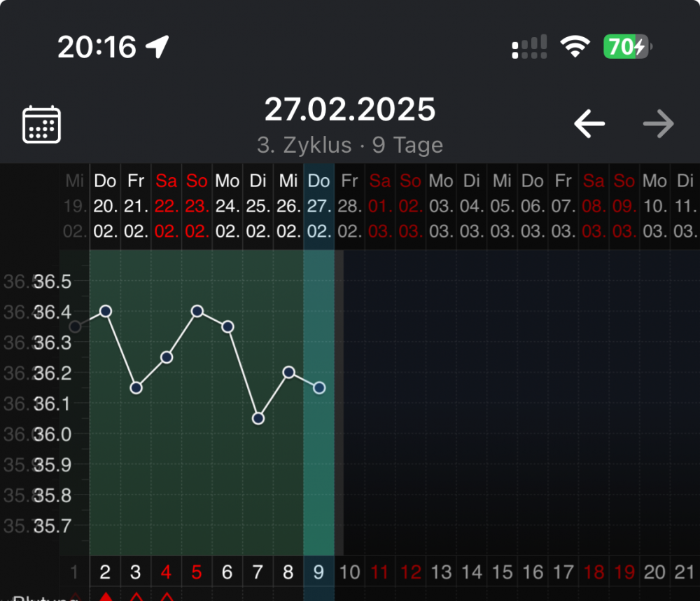This screenshot has height=601, width=700.
Task: Select Tuesday 04.03. column header
Action: 471,206
